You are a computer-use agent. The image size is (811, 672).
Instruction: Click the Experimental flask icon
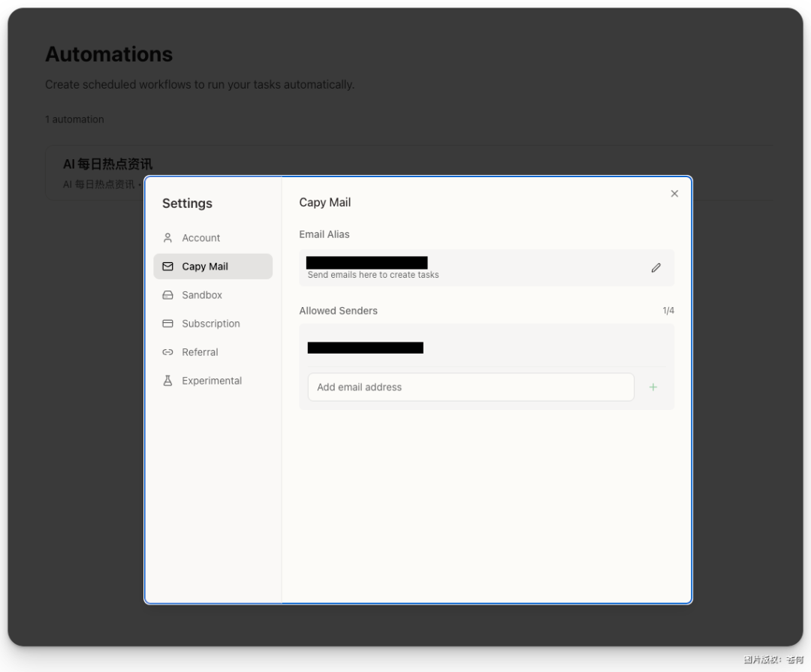(x=167, y=380)
